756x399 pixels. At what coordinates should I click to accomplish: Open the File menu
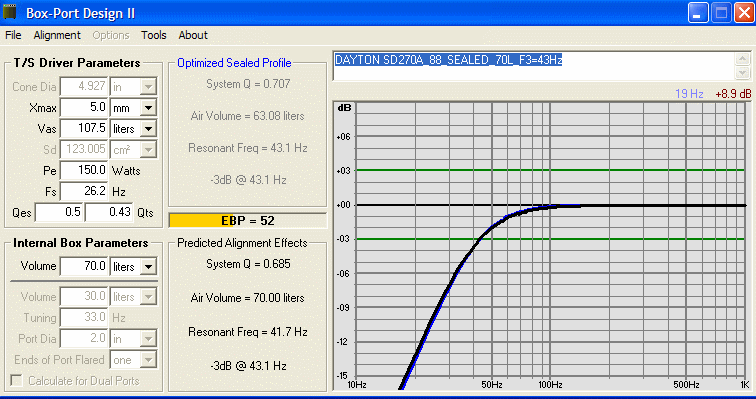click(13, 35)
